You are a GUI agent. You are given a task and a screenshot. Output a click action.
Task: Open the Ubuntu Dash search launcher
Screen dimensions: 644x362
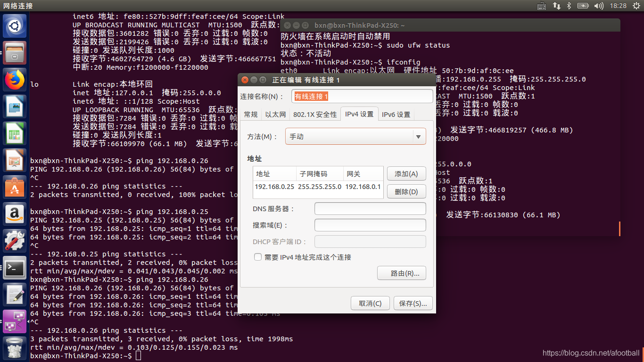[15, 26]
